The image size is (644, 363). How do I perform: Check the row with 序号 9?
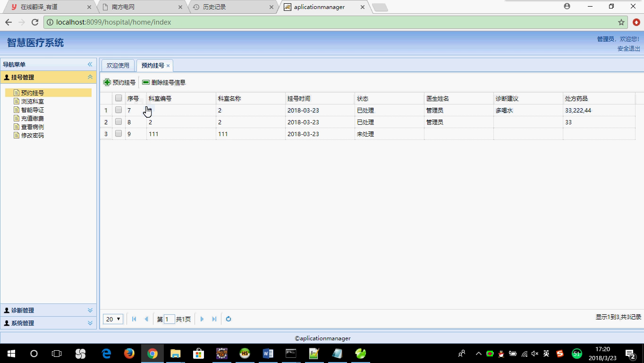coord(119,134)
